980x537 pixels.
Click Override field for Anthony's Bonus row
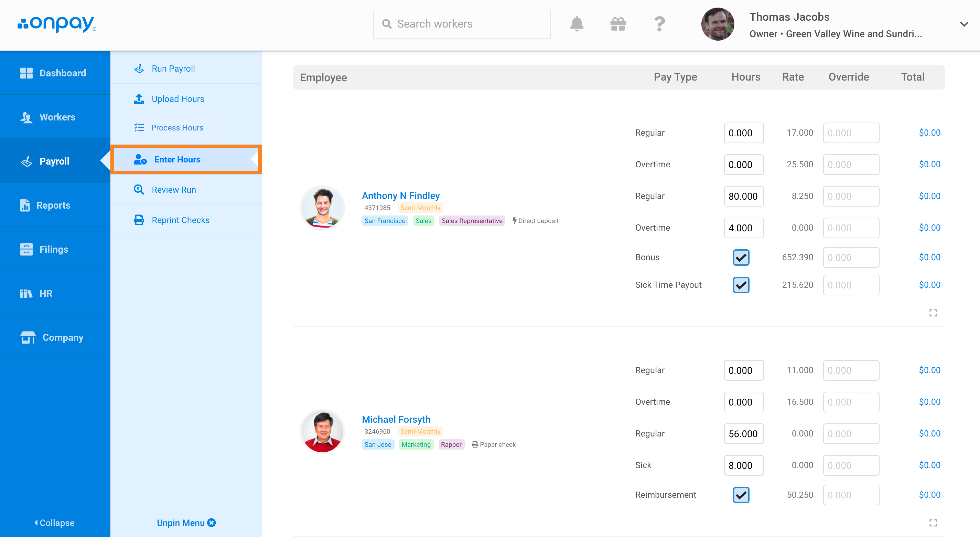point(851,258)
